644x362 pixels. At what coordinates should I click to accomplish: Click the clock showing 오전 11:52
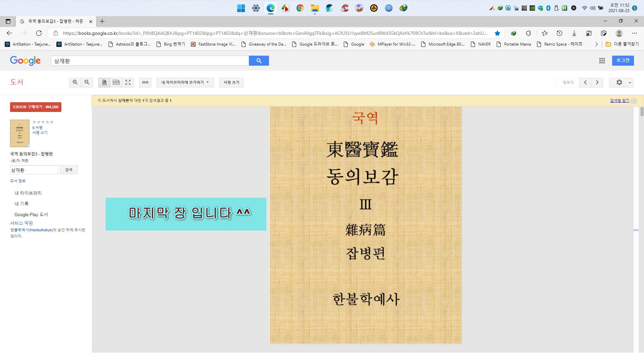(x=619, y=8)
